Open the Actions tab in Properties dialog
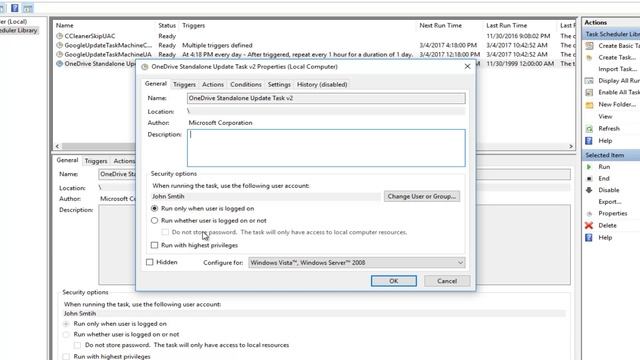Viewport: 640px width, 360px height. [x=213, y=84]
